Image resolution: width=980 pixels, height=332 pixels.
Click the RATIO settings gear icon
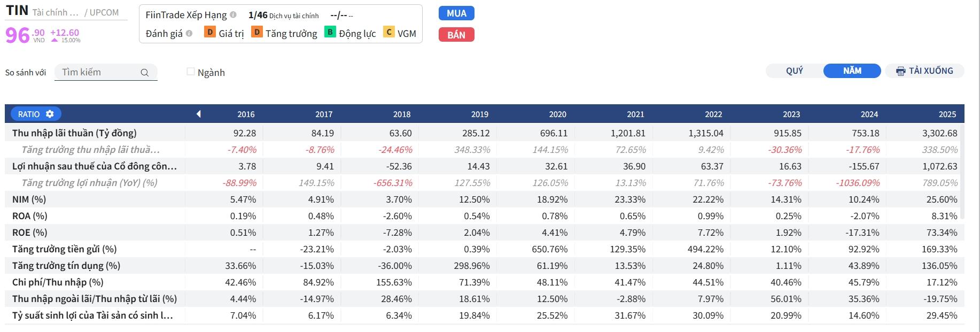click(50, 114)
